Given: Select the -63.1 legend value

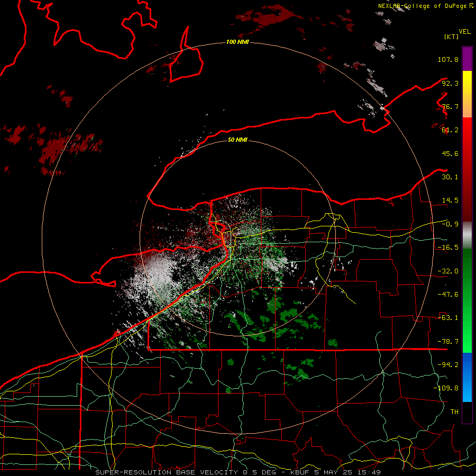Looking at the screenshot, I should click(448, 318).
